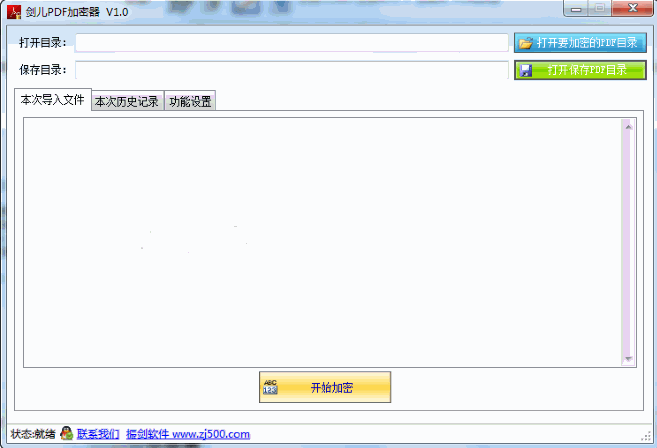Screen dimensions: 657x448
Task: Open the 联系我们 link
Action: click(x=98, y=434)
